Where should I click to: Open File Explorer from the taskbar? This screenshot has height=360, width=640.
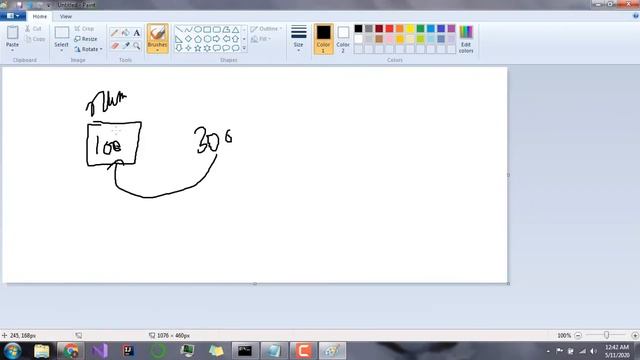coord(42,351)
